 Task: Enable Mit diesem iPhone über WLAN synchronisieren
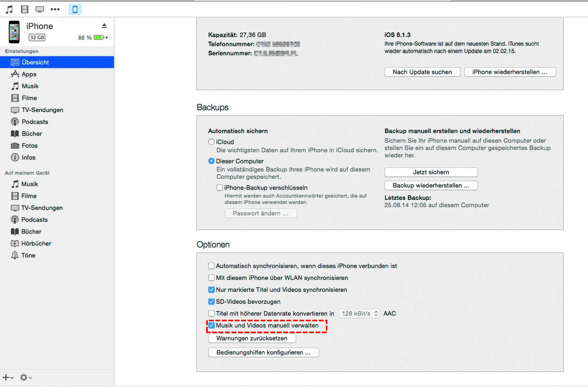pos(212,278)
